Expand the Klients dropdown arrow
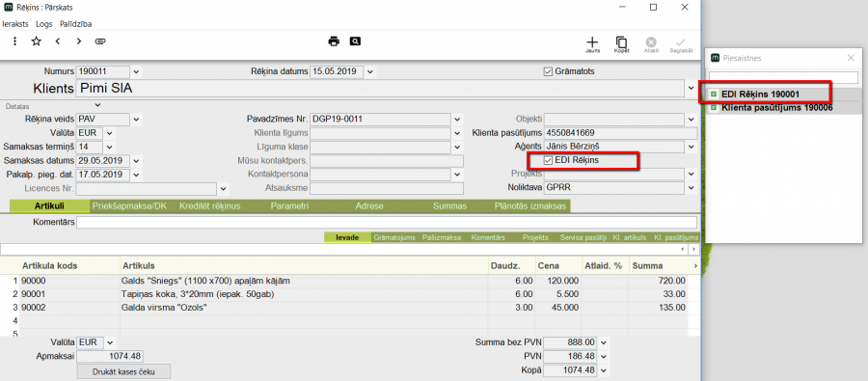Screen dimensions: 868x381 click(691, 88)
